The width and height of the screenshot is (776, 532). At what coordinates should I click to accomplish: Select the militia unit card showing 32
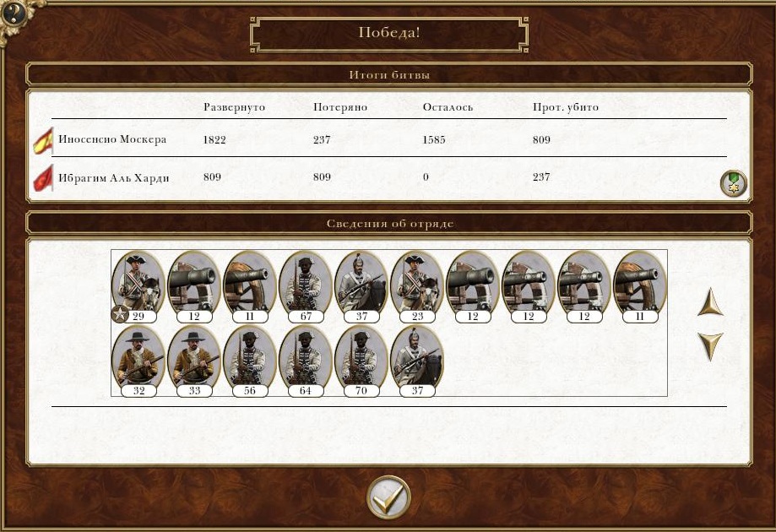pos(138,361)
